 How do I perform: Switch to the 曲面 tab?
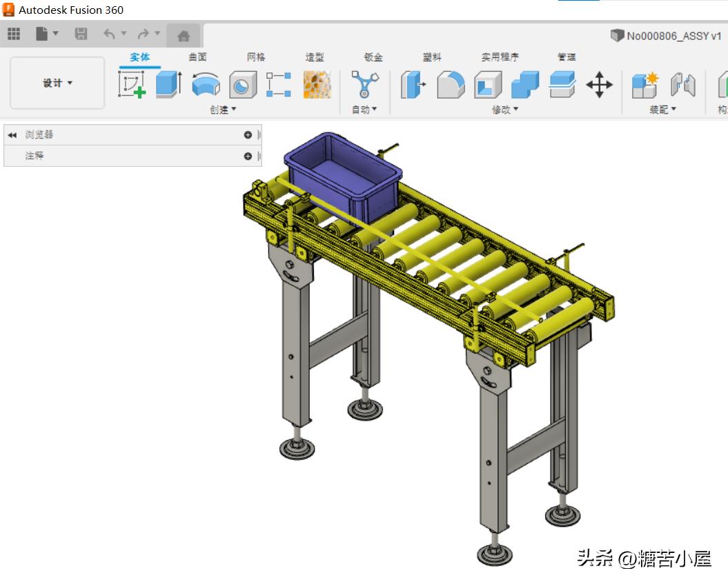tap(198, 57)
